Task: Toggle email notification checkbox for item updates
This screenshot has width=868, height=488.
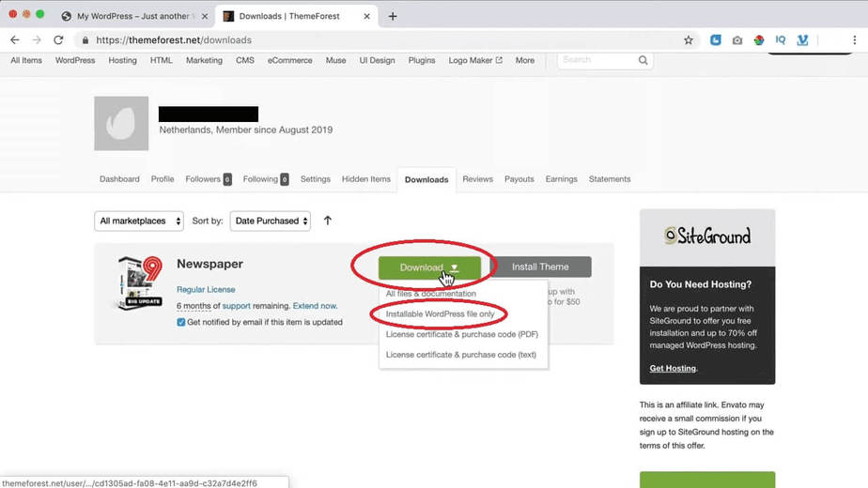Action: pos(181,322)
